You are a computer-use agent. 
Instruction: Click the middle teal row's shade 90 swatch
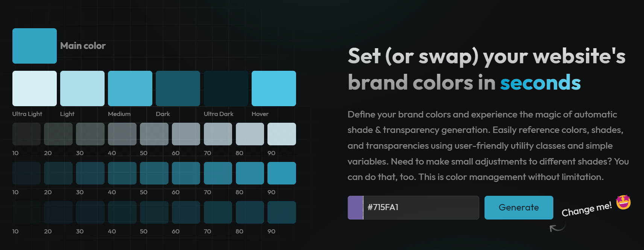click(282, 173)
